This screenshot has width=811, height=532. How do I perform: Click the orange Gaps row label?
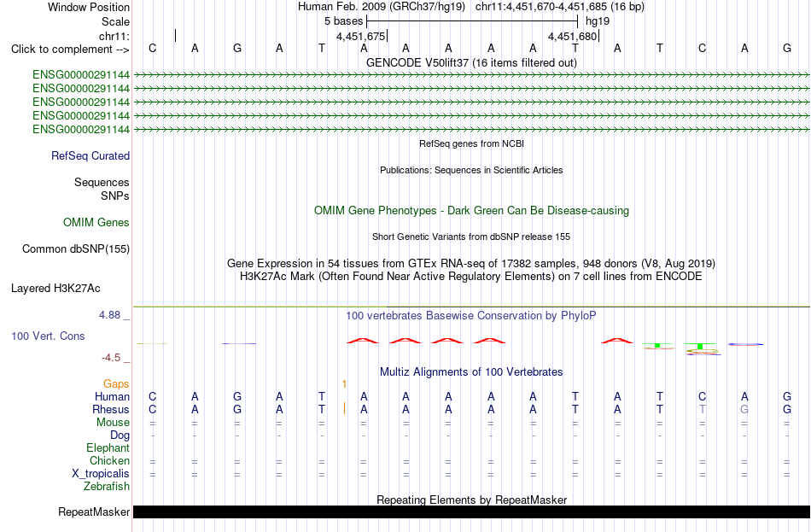click(116, 383)
